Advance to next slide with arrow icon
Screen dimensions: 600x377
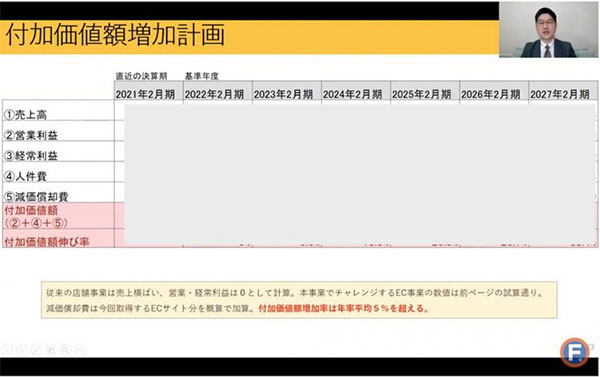21,349
